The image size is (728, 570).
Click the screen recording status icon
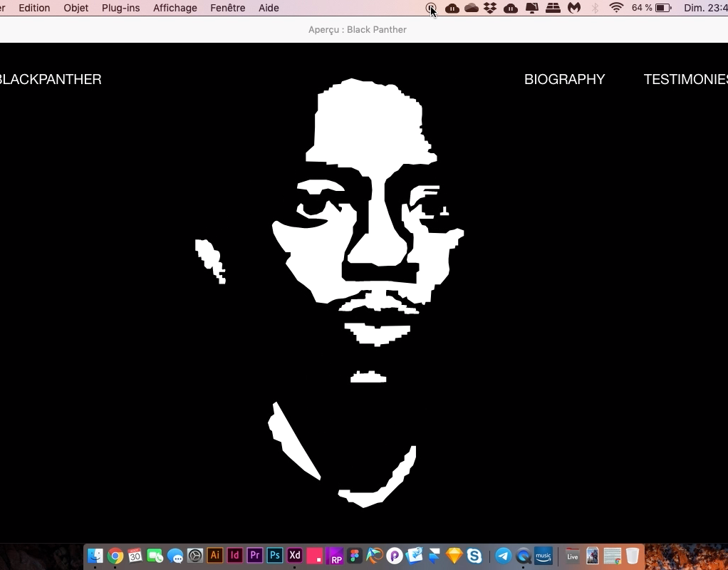coord(430,8)
